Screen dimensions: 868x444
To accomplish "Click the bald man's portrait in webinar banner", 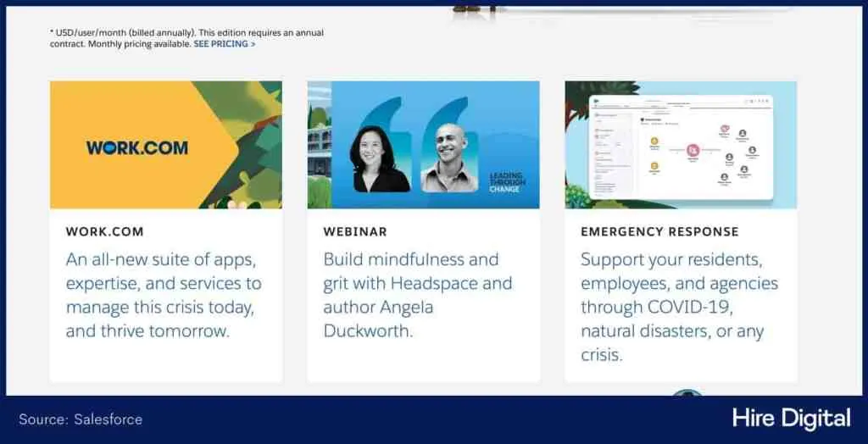I will tap(449, 158).
